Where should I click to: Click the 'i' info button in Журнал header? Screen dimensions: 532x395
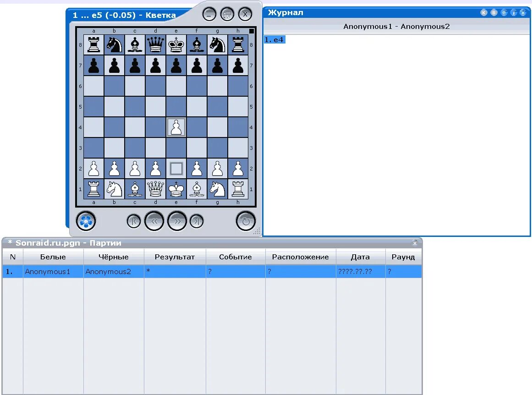coord(514,12)
